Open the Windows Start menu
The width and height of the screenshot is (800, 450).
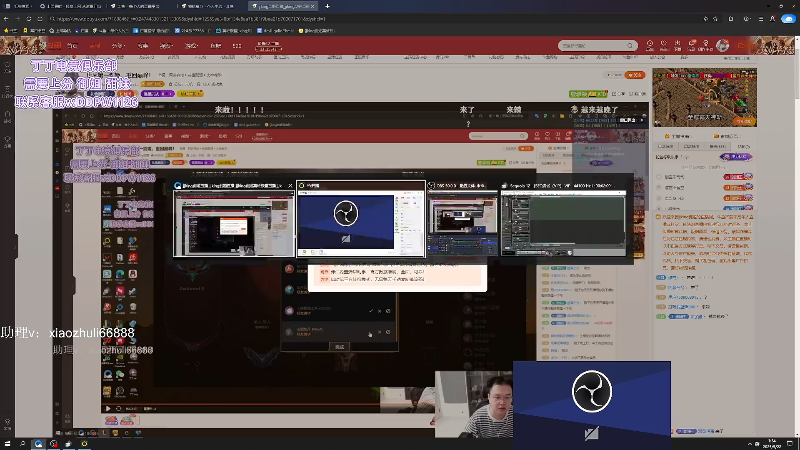click(x=7, y=444)
